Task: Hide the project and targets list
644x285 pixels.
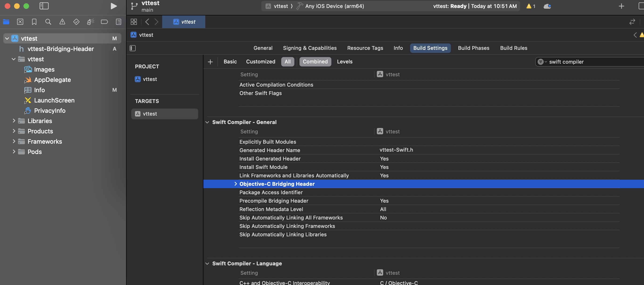Action: pyautogui.click(x=133, y=48)
